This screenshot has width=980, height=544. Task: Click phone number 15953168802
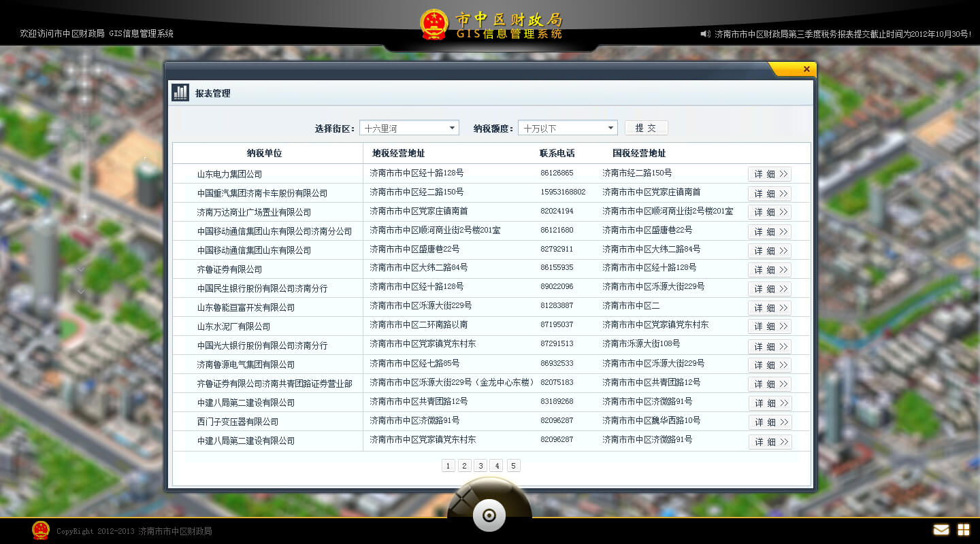click(563, 192)
